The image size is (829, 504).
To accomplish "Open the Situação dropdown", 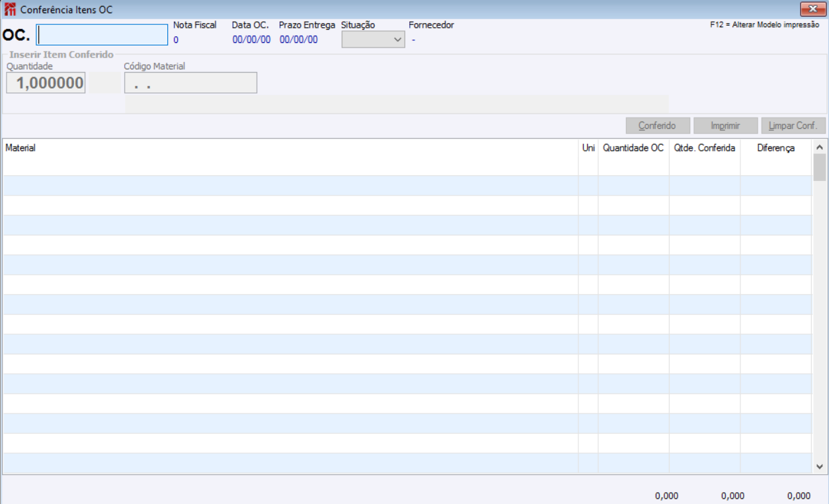I will point(373,40).
